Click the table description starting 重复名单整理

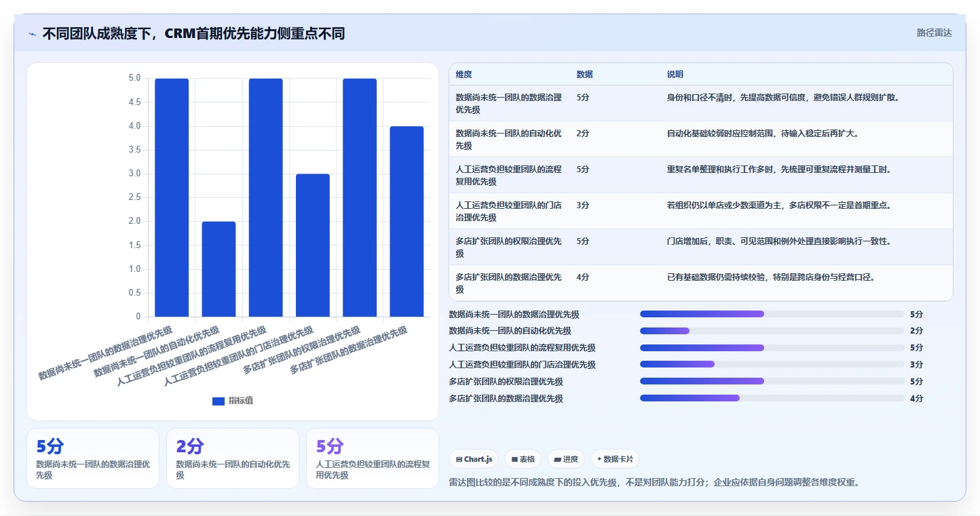(x=779, y=169)
